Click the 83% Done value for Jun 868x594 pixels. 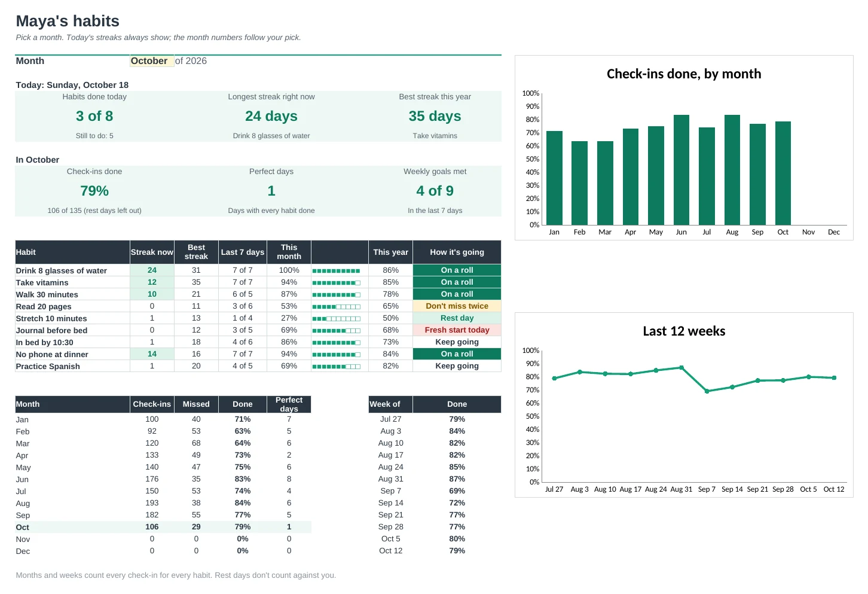[x=243, y=479]
